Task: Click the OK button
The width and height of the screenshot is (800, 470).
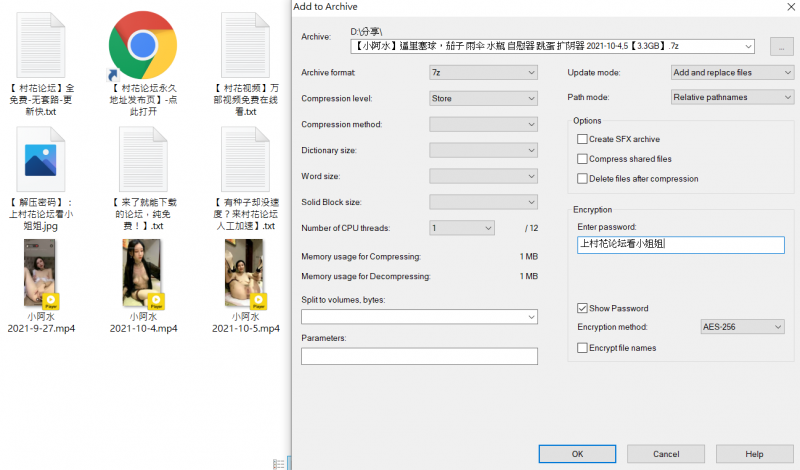Action: pyautogui.click(x=578, y=453)
